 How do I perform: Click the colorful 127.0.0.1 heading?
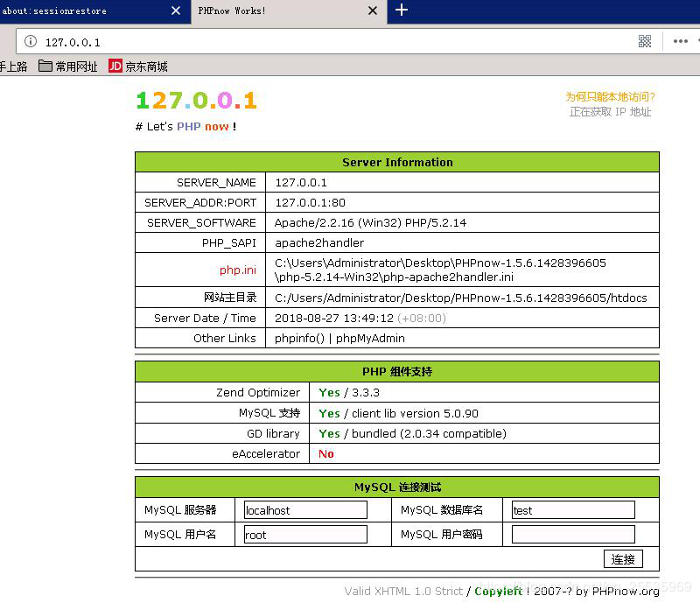[x=196, y=100]
